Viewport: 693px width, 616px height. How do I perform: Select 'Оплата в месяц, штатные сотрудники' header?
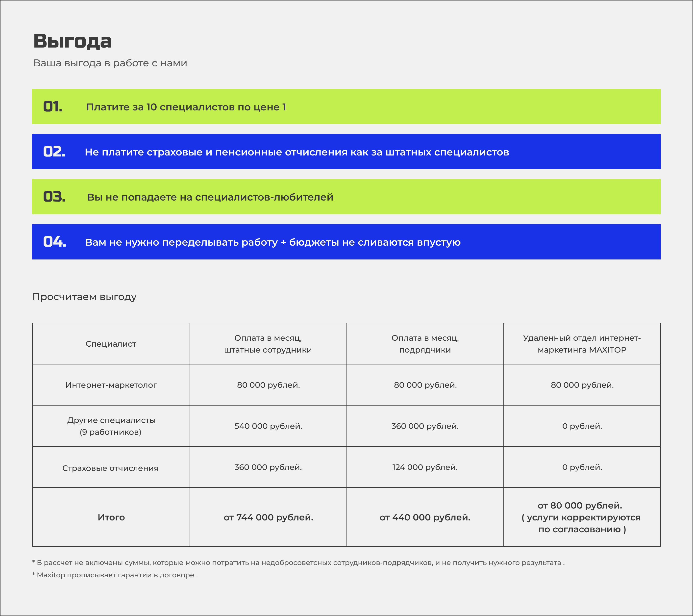point(268,344)
